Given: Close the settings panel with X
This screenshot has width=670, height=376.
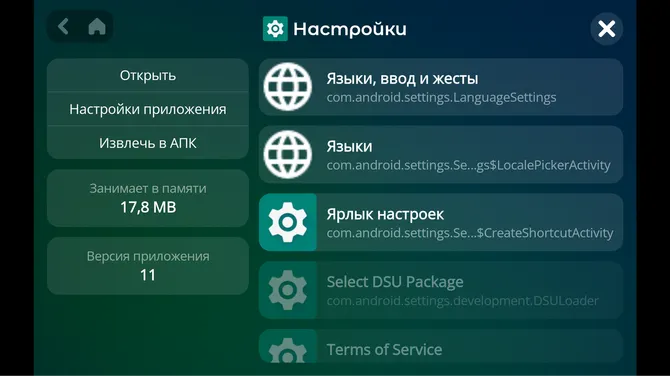Looking at the screenshot, I should point(606,29).
